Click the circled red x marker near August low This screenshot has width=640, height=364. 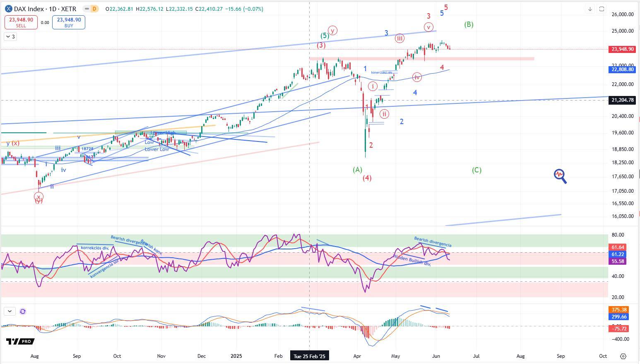click(38, 197)
